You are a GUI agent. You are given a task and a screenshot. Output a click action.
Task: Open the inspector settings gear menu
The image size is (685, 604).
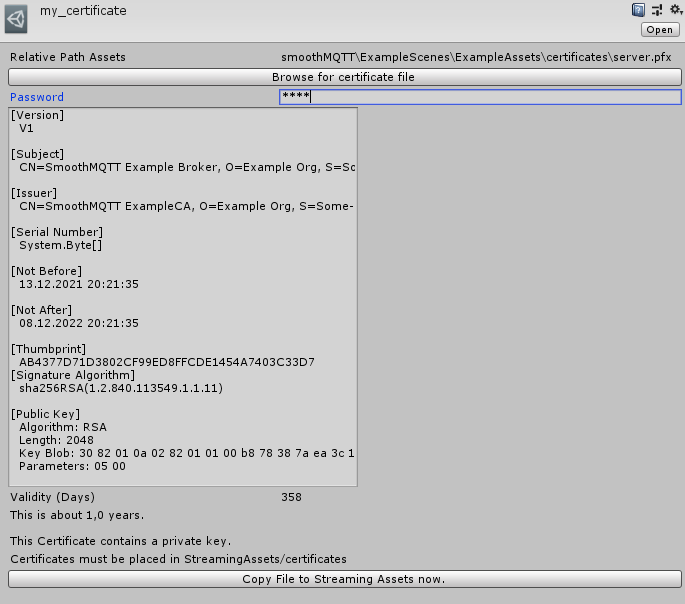676,10
